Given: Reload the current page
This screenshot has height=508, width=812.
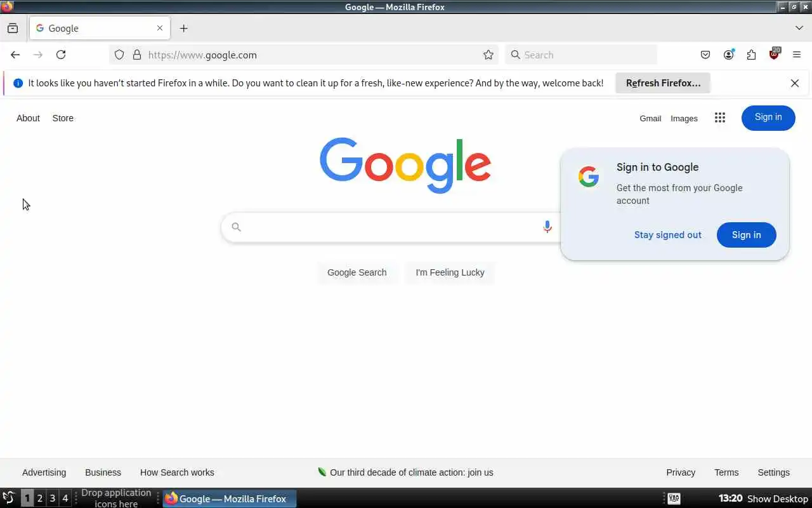Looking at the screenshot, I should tap(61, 55).
